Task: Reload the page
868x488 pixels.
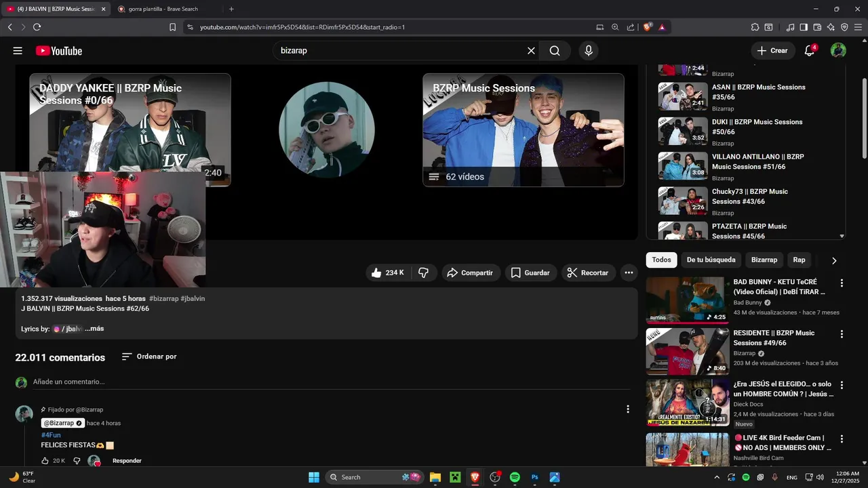Action: [37, 27]
